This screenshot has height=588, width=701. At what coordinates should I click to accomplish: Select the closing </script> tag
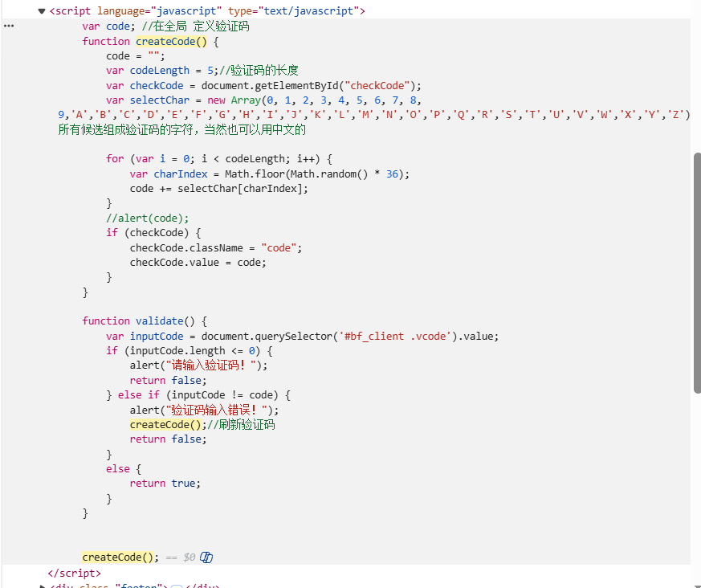pos(75,573)
